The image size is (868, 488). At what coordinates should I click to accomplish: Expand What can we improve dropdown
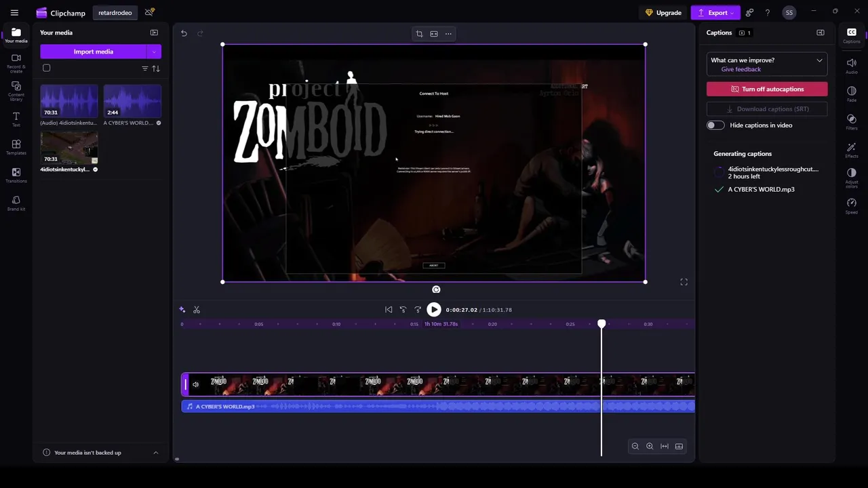coord(819,60)
